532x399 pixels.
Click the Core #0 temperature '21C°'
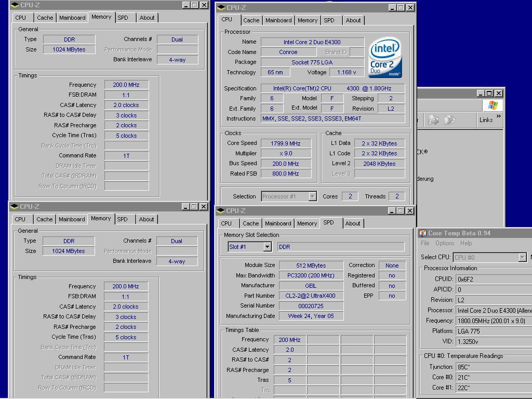click(x=494, y=377)
